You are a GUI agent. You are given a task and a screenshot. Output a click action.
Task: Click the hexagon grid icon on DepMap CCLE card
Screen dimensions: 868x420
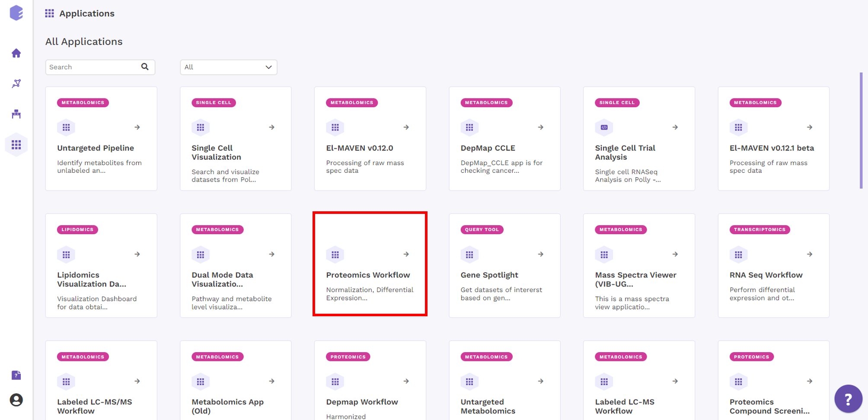[469, 127]
